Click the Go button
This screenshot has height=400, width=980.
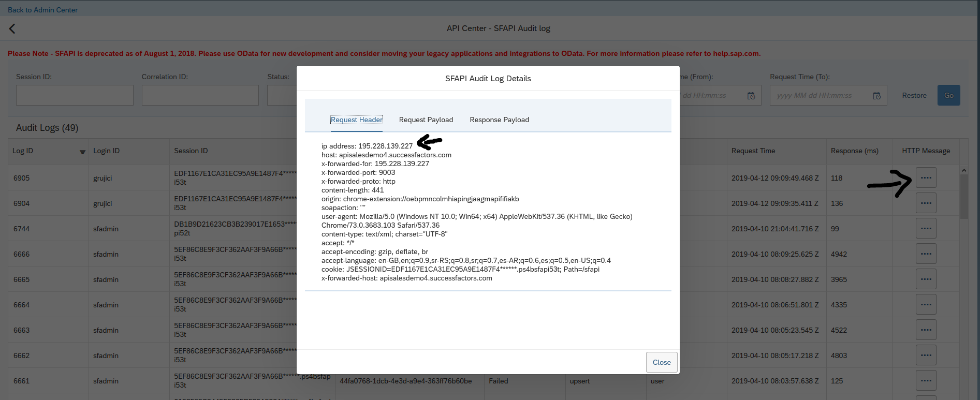(949, 95)
